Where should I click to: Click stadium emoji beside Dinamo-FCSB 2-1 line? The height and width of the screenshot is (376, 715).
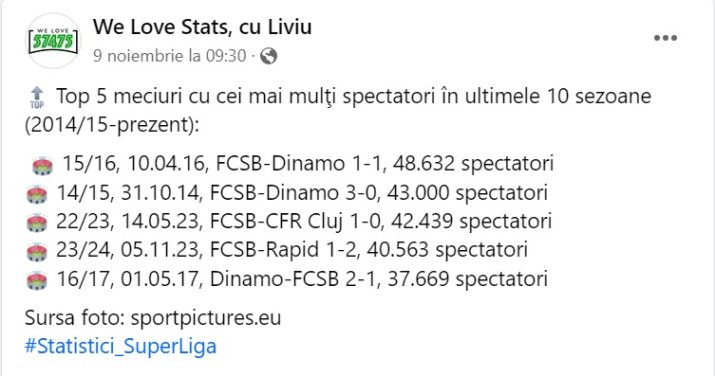[x=37, y=281]
